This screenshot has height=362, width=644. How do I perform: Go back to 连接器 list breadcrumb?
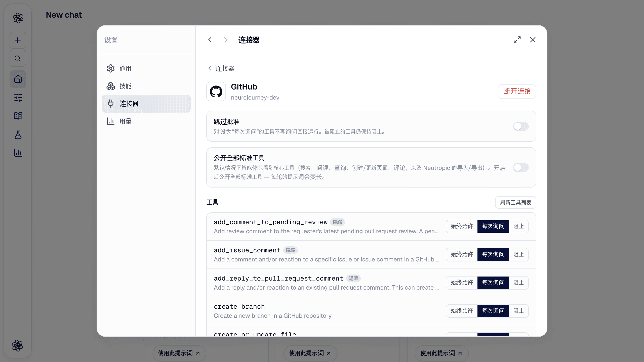coord(221,68)
